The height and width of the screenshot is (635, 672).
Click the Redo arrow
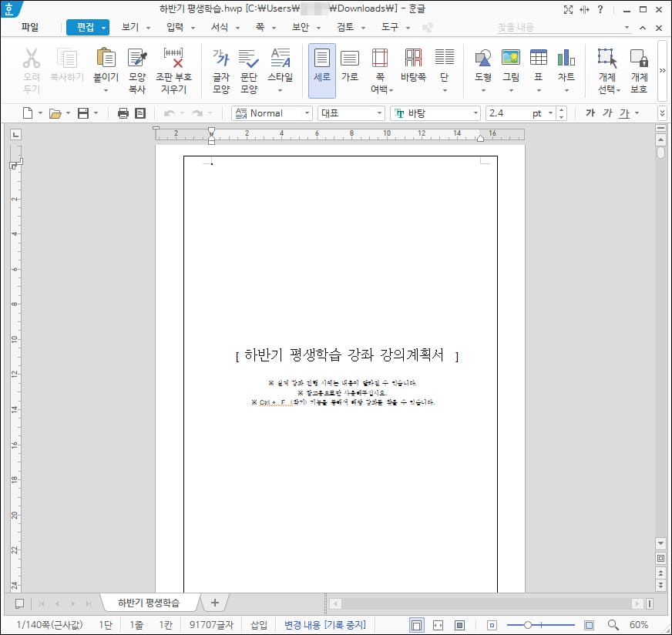197,113
